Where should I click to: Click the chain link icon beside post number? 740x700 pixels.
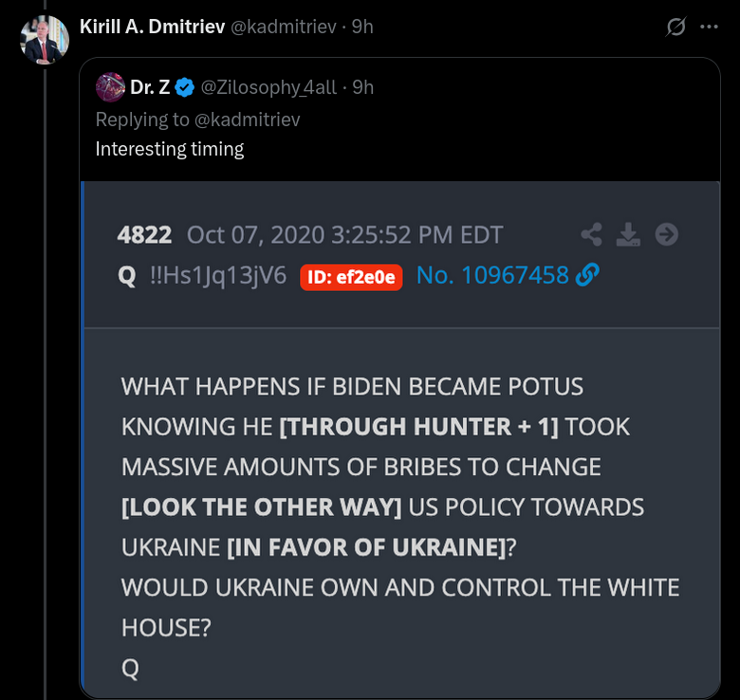pyautogui.click(x=587, y=275)
